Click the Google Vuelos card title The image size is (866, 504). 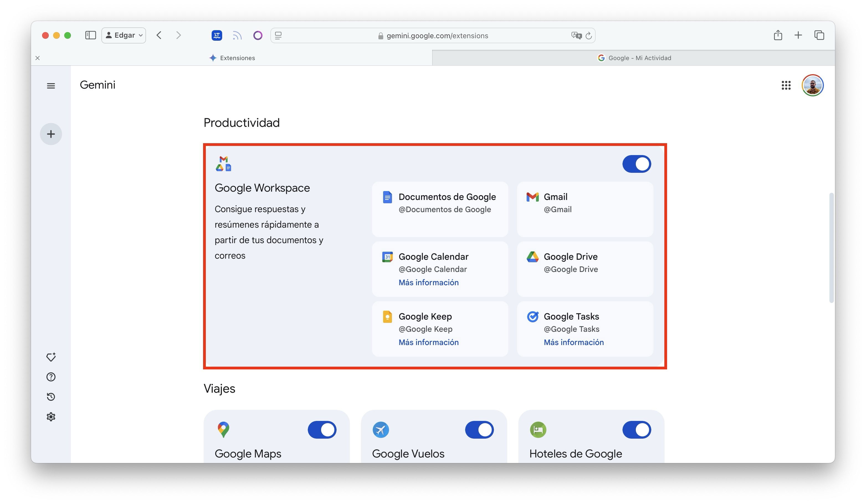click(x=408, y=454)
